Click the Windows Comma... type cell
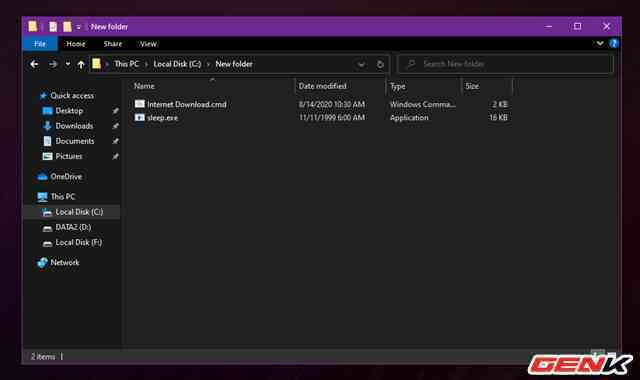The image size is (640, 380). pos(423,104)
